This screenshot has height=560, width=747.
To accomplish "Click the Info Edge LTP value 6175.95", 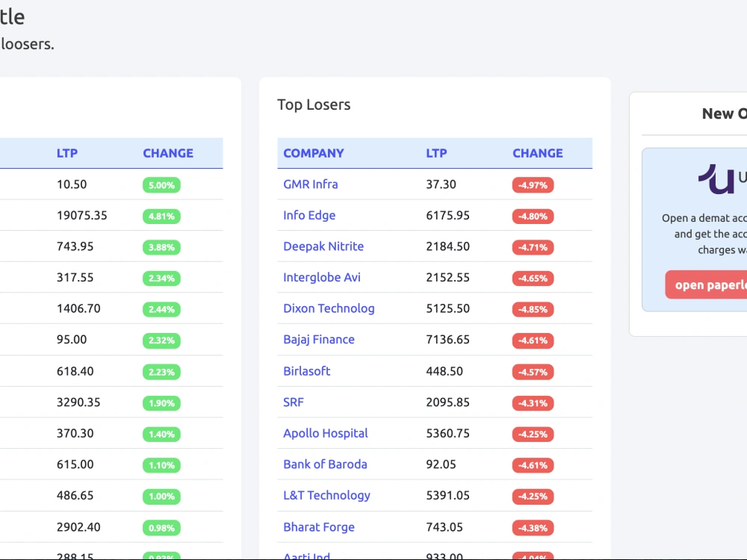I will tap(447, 215).
